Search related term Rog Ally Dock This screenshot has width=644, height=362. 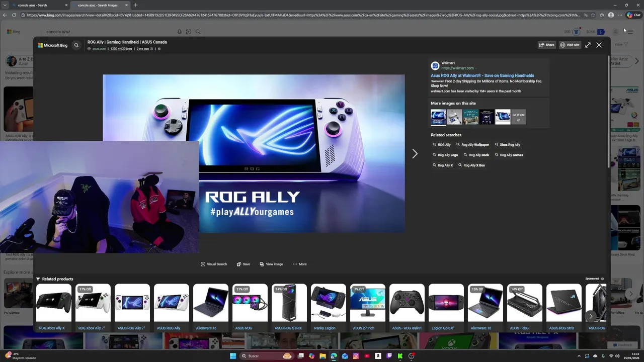click(x=476, y=155)
